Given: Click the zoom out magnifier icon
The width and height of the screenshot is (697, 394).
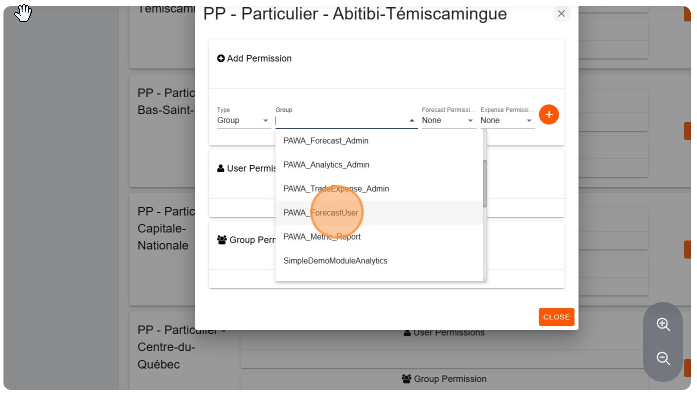Looking at the screenshot, I should 663,358.
